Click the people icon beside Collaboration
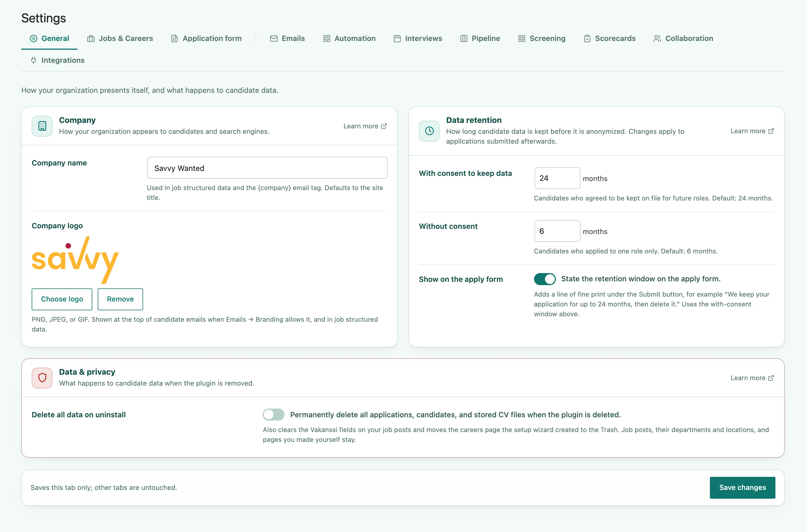 (657, 38)
